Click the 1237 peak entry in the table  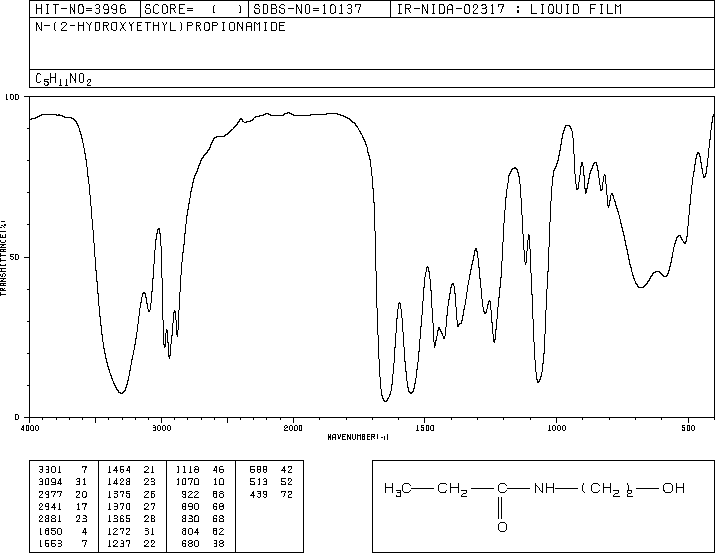(x=131, y=543)
